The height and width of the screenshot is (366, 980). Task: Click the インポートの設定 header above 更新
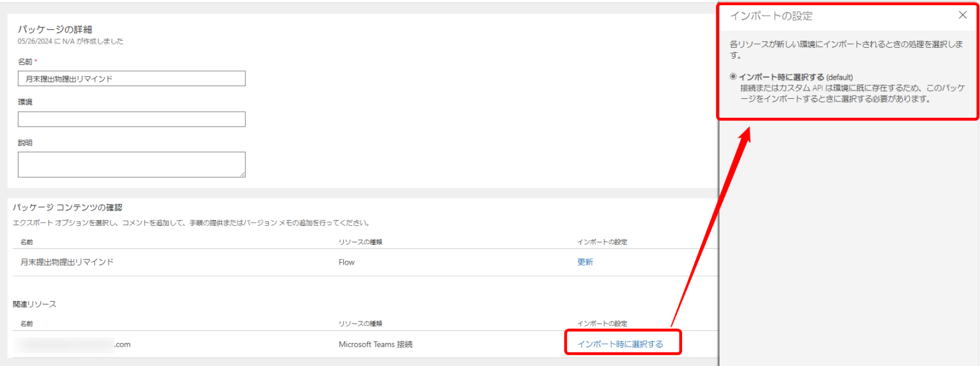click(602, 242)
